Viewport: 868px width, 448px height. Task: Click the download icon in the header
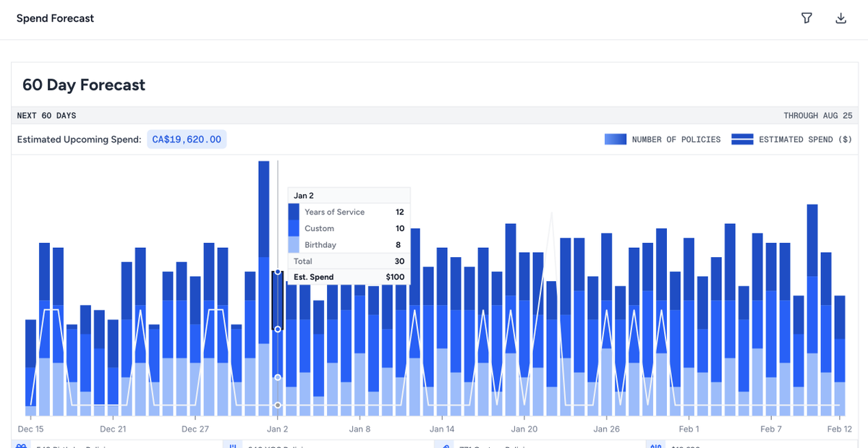(x=841, y=18)
